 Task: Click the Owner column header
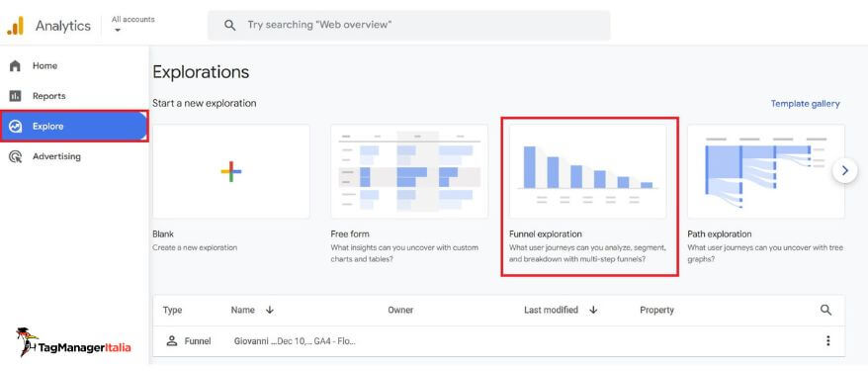tap(400, 310)
